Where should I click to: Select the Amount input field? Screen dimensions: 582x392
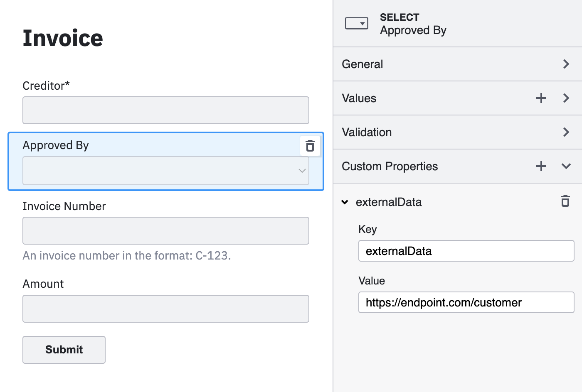165,309
